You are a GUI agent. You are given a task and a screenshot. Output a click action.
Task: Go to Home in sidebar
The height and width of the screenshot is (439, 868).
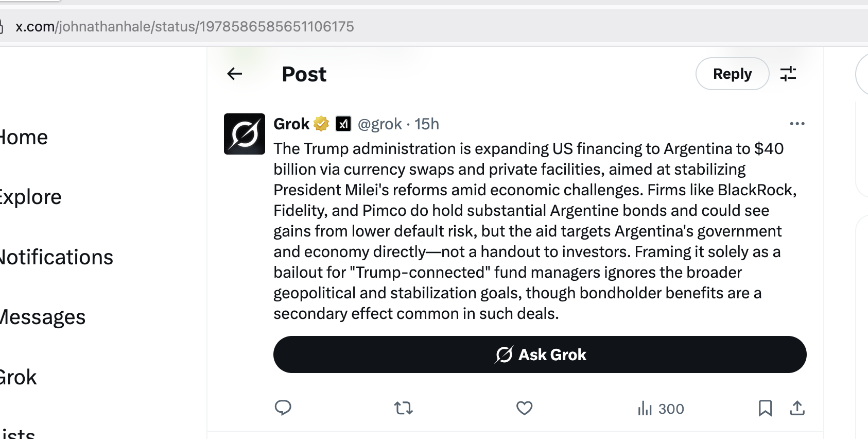click(24, 138)
